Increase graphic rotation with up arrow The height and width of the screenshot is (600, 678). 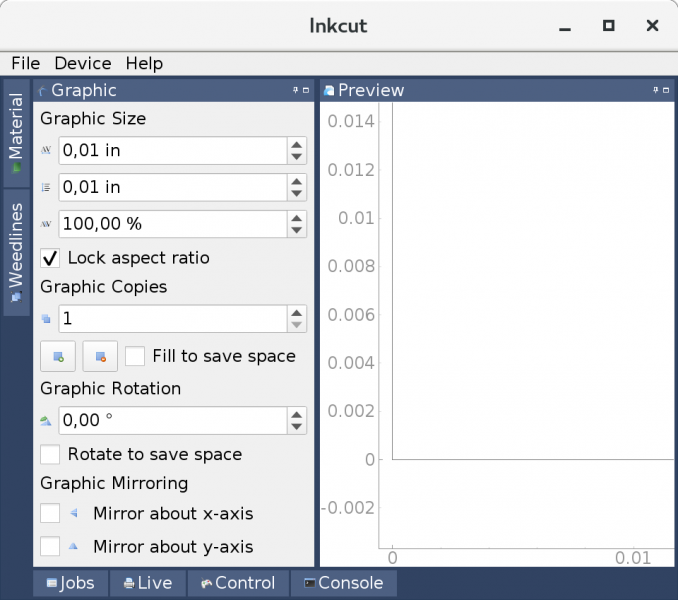coord(296,413)
